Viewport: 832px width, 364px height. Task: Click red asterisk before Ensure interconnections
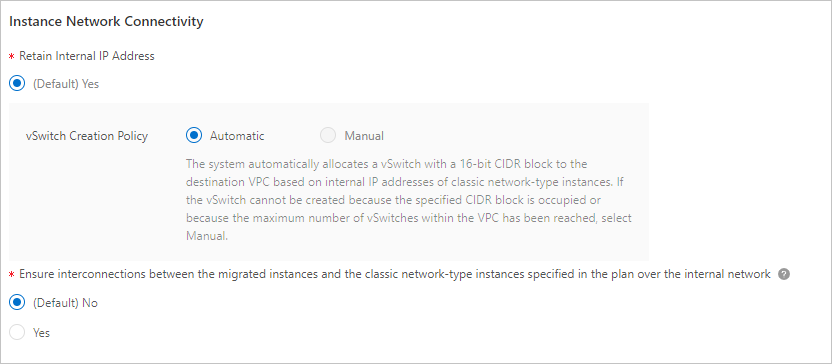tap(12, 275)
